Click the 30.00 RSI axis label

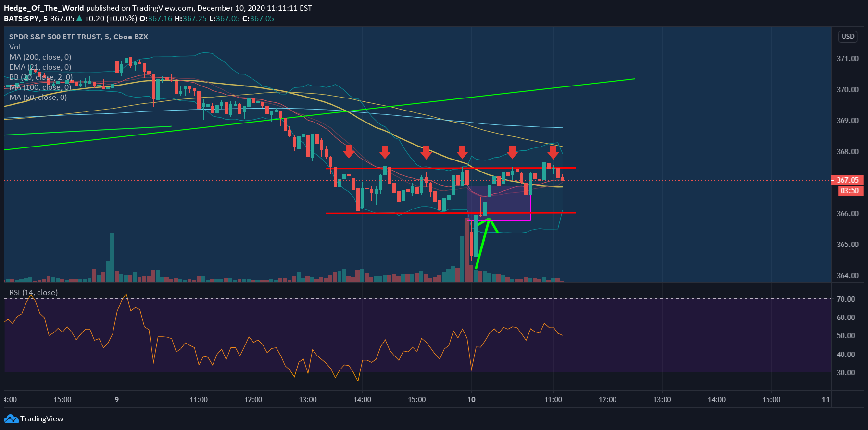pyautogui.click(x=846, y=372)
